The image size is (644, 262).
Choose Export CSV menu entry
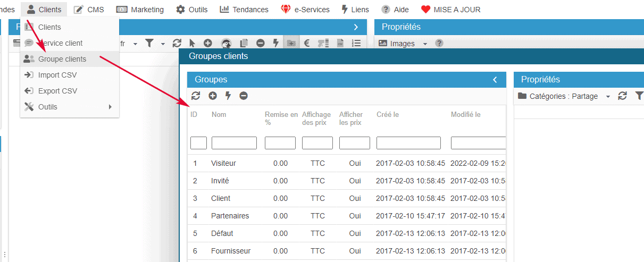click(x=57, y=91)
